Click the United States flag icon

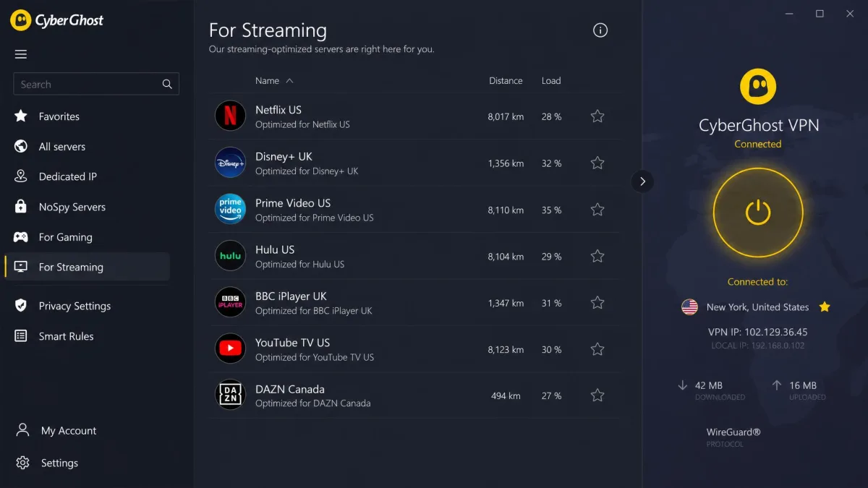pos(689,307)
